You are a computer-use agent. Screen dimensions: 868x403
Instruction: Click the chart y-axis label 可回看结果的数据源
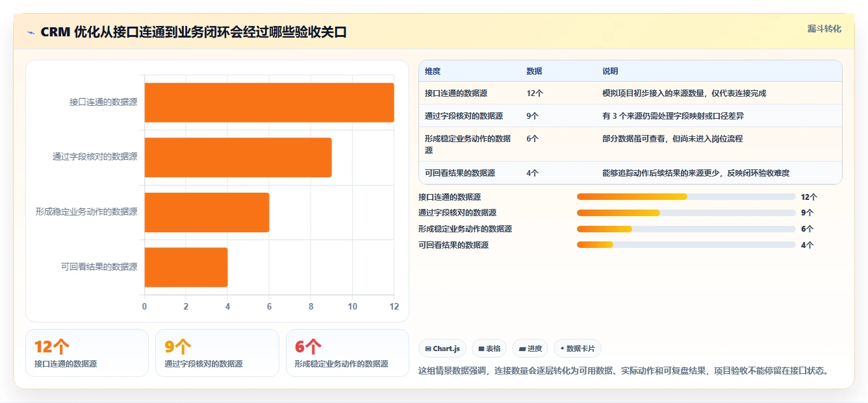point(99,267)
